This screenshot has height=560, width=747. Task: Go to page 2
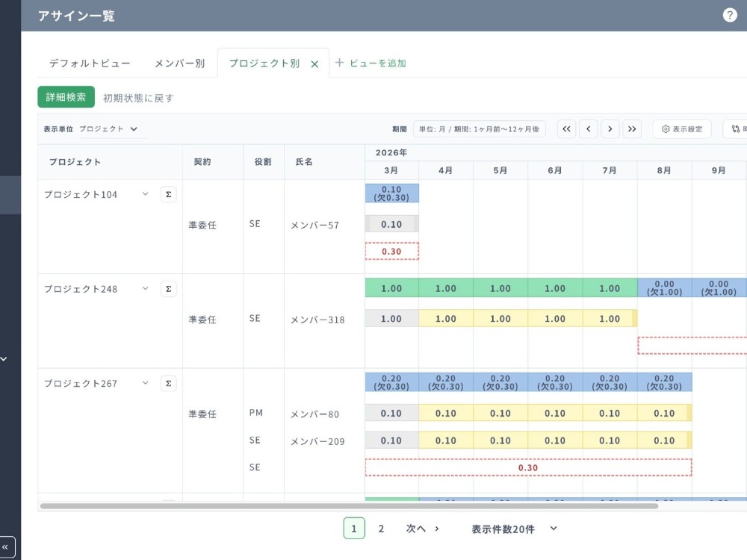coord(381,529)
